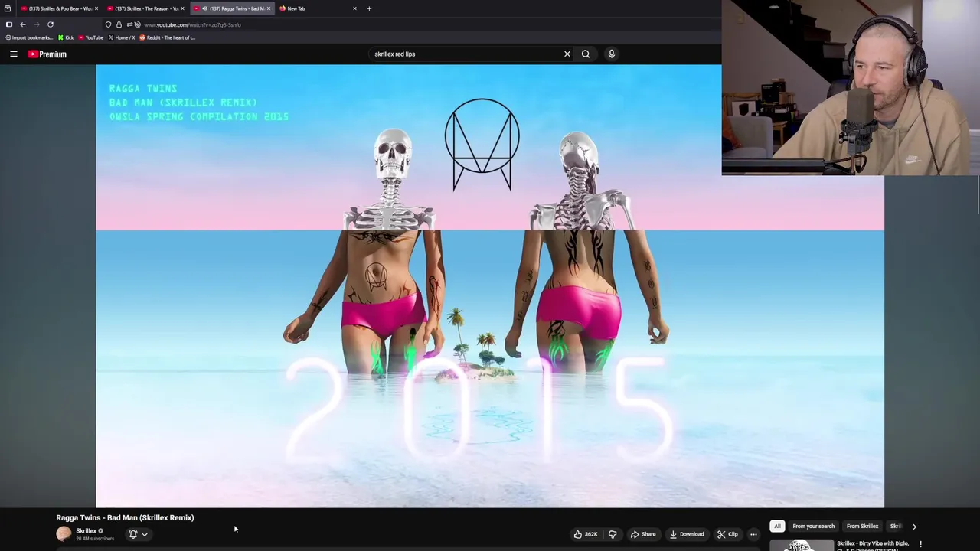Click the magnifying glass search button
The width and height of the screenshot is (980, 551).
[x=586, y=54]
